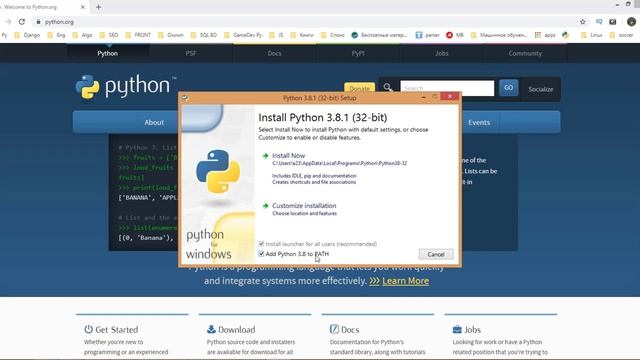Select the PSF tab in site header
The height and width of the screenshot is (360, 640).
191,53
